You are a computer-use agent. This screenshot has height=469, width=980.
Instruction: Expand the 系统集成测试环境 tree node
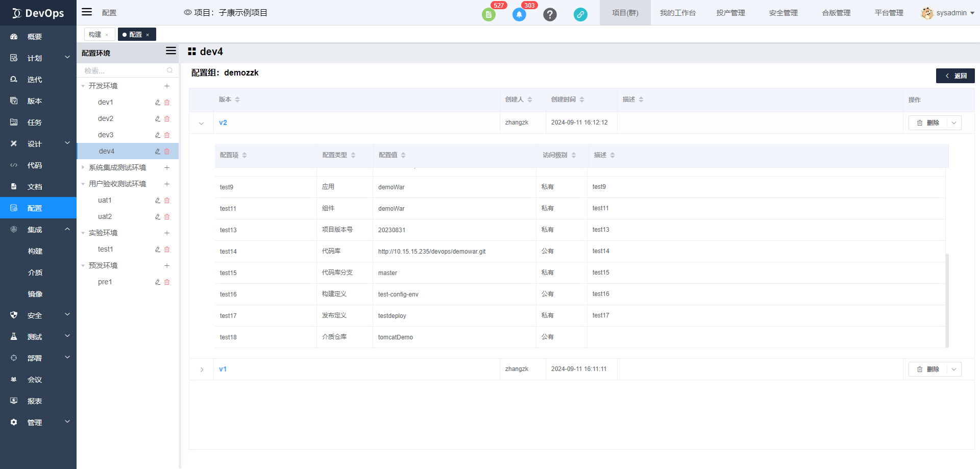tap(83, 167)
